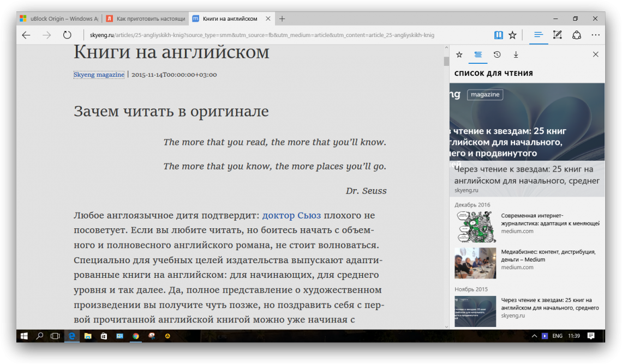Show hidden icons in the system tray

pos(534,336)
